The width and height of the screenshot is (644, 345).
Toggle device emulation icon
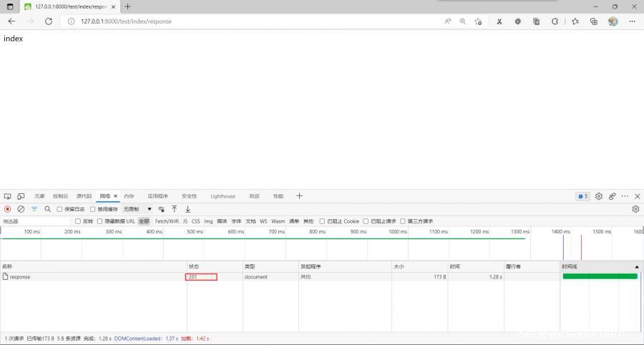pyautogui.click(x=21, y=196)
